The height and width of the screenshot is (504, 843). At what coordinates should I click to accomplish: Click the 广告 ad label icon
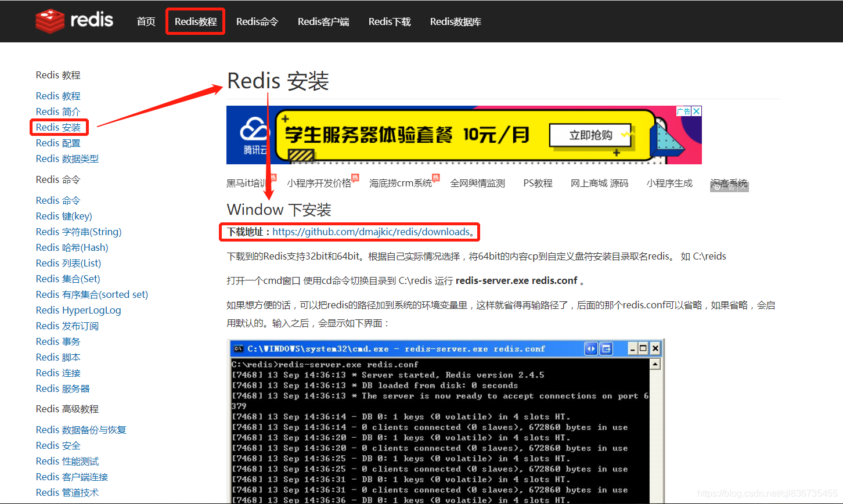(683, 111)
